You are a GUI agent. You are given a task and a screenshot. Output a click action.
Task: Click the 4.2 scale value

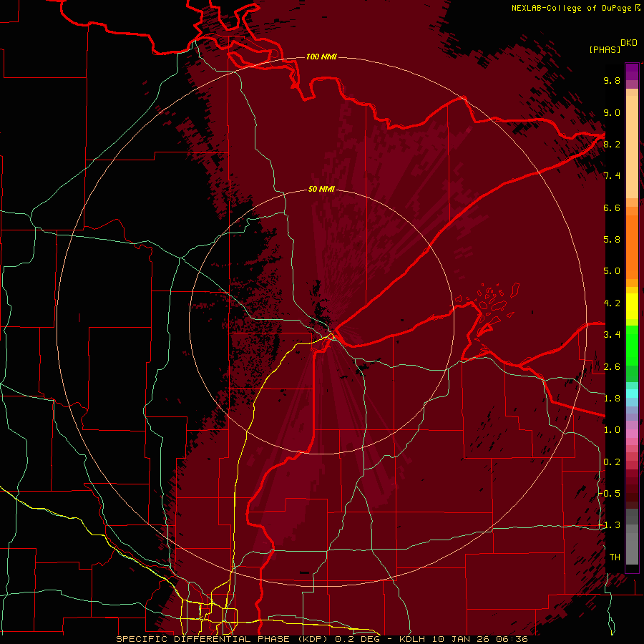(612, 303)
